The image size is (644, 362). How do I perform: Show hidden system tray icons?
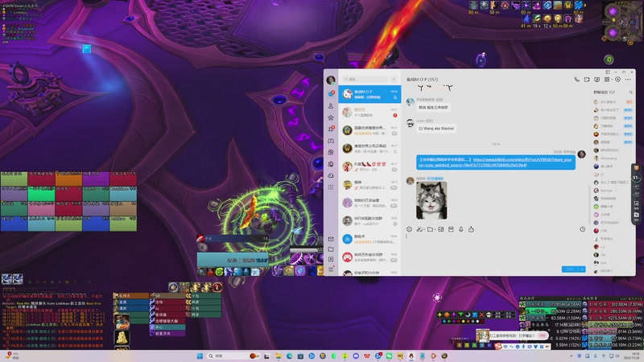(x=571, y=356)
